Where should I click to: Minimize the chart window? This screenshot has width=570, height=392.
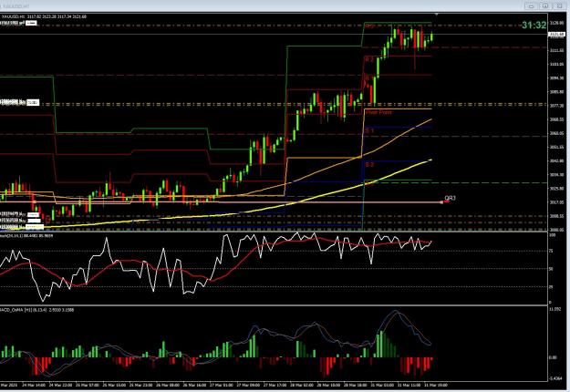(x=532, y=6)
